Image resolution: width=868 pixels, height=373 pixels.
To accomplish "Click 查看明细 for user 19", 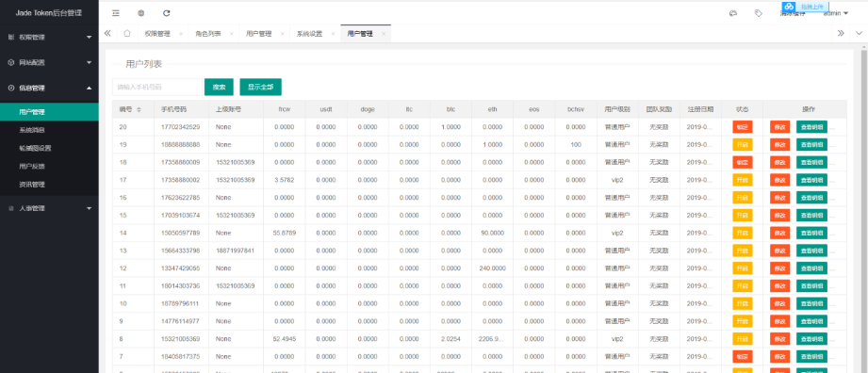I will (x=811, y=144).
